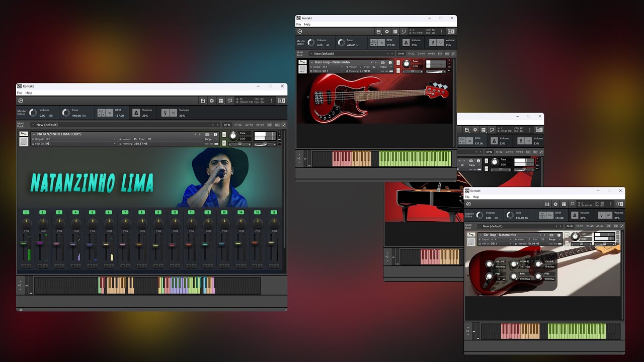Open Multi Rack preset dropdown in Natanzinho Lima Loops window
Viewport: 644px width, 362px height.
point(126,125)
